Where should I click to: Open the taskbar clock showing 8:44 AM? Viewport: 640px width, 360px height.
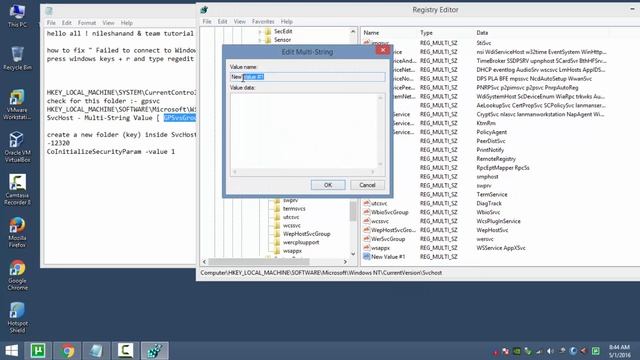(619, 351)
